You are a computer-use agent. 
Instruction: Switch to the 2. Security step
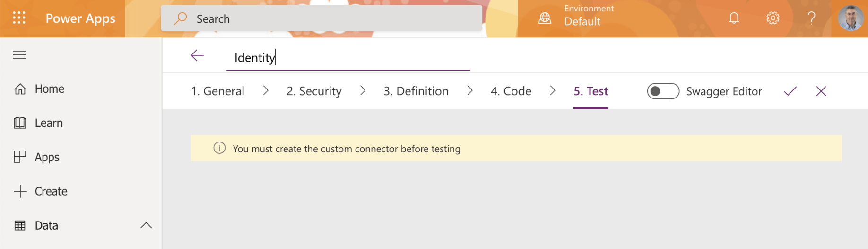coord(314,91)
